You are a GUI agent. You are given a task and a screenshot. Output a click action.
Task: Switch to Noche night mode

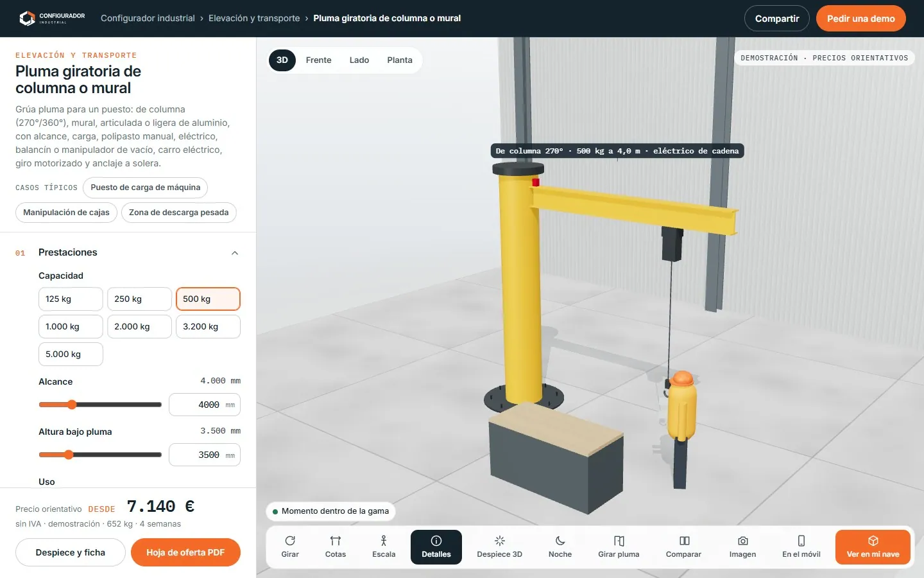560,547
